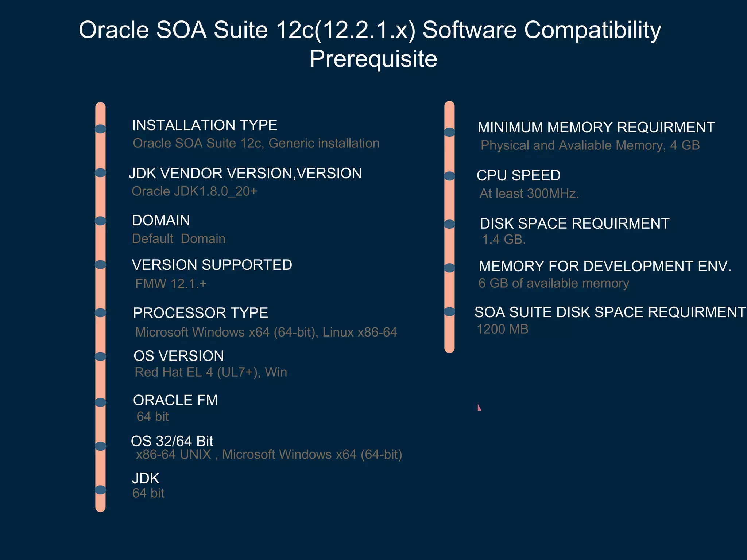Screen dimensions: 747x560
Task: Click 'Oracle SOA Suite 12c, Generic installation' text
Action: tap(256, 143)
